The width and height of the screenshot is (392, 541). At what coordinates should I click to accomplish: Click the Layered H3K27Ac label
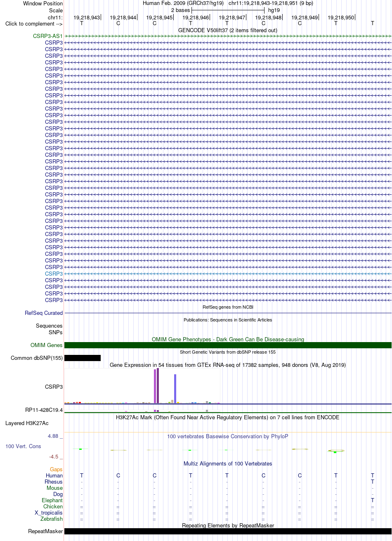coord(27,423)
